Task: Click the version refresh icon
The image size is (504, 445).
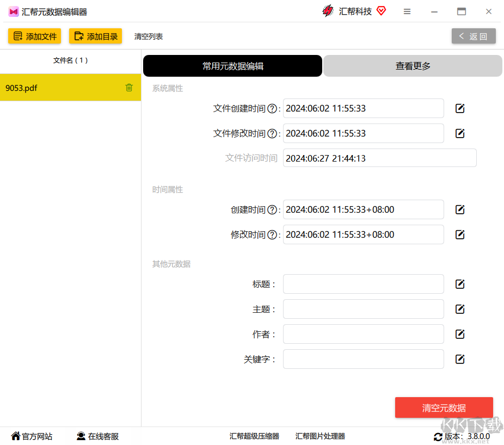Action: click(438, 437)
